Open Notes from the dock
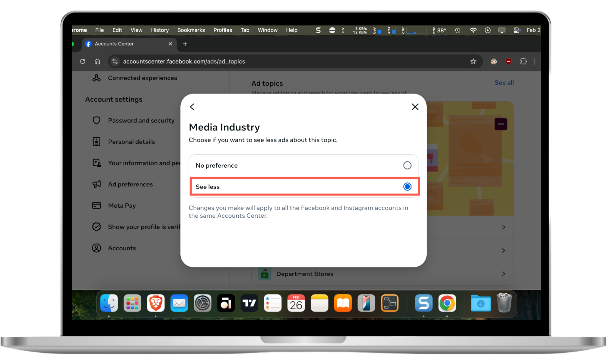Screen dimensions: 607x364 click(320, 303)
